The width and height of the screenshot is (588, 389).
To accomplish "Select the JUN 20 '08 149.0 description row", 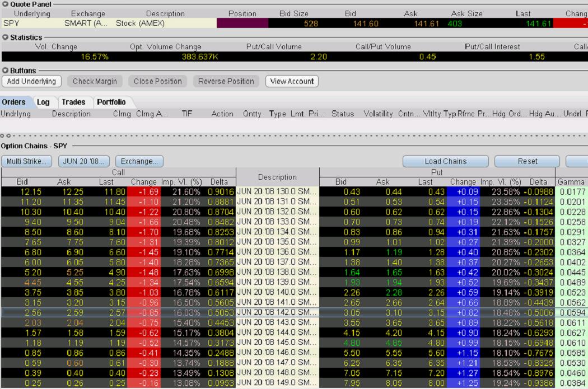I will (x=277, y=383).
